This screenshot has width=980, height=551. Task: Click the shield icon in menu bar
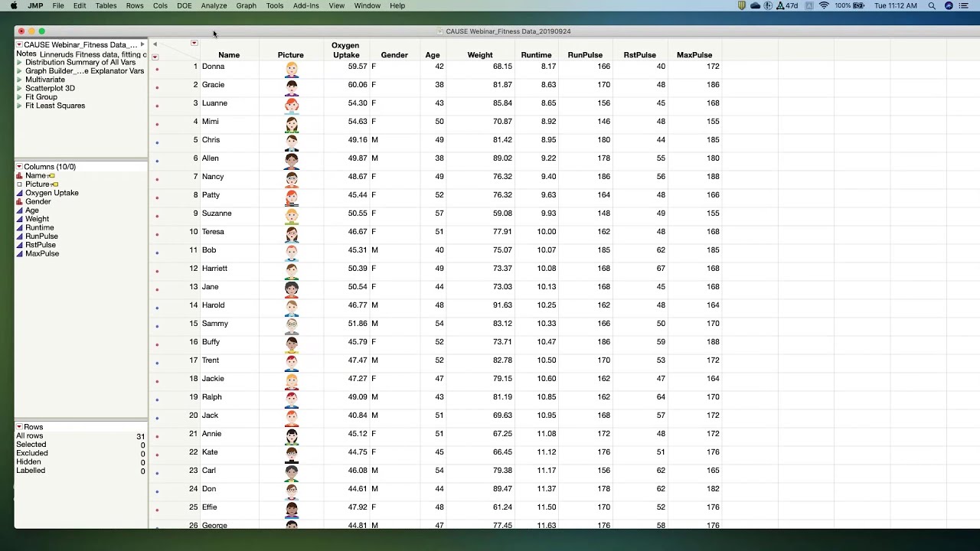pyautogui.click(x=742, y=5)
